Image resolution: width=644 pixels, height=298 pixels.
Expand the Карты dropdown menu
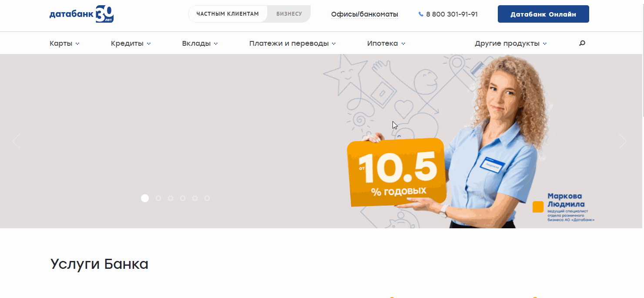click(64, 43)
